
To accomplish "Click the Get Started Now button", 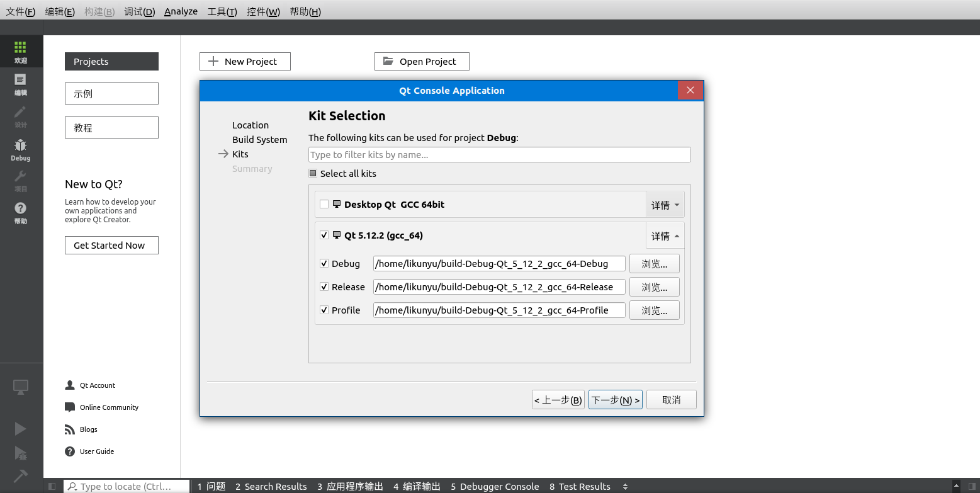I will point(111,245).
